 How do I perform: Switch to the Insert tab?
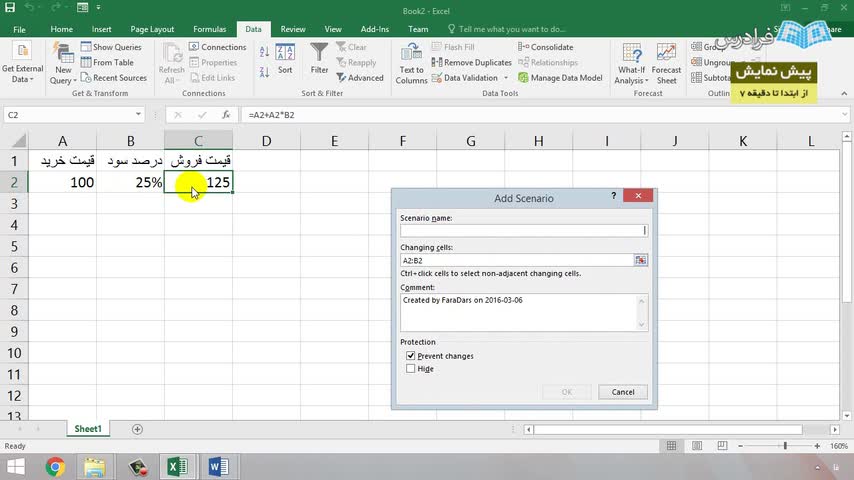point(101,29)
